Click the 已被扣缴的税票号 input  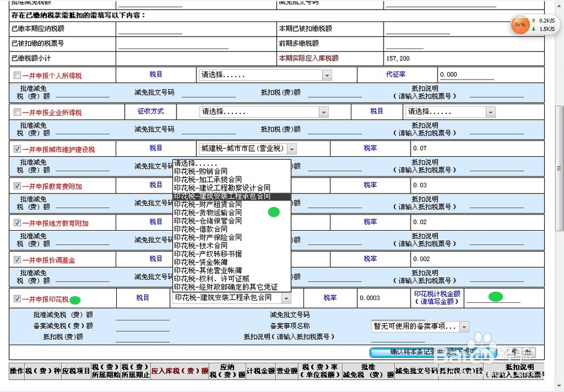click(x=173, y=43)
